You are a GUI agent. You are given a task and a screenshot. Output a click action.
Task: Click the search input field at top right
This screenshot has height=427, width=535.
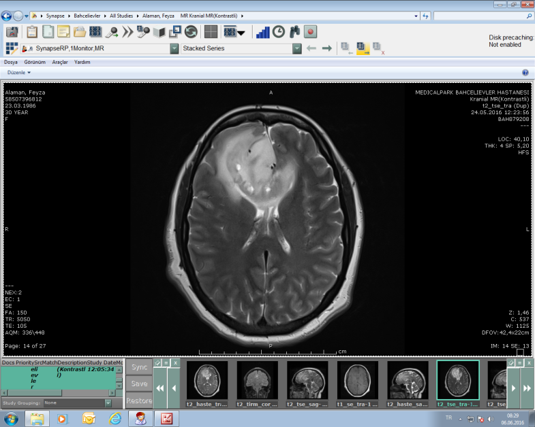pyautogui.click(x=483, y=16)
